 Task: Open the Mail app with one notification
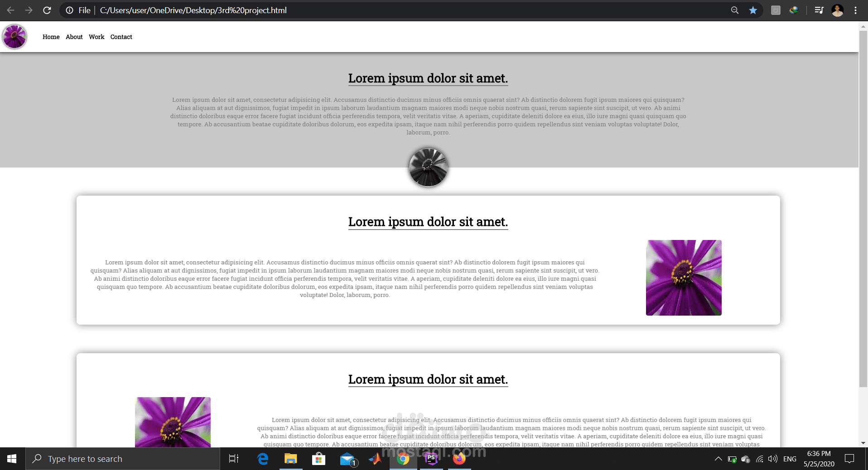pyautogui.click(x=347, y=459)
